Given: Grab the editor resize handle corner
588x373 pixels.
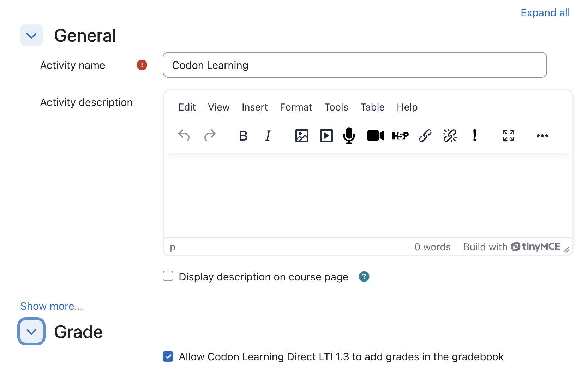Looking at the screenshot, I should click(x=566, y=249).
